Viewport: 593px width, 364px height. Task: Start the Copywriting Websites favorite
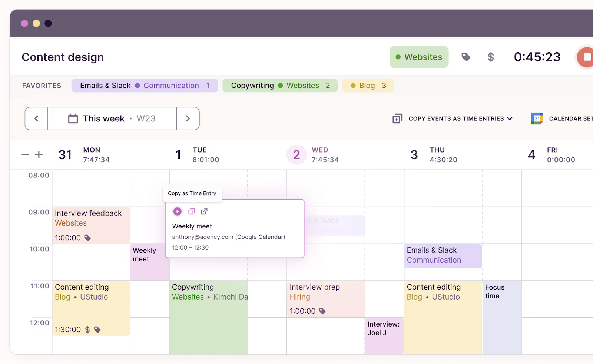[x=280, y=86]
